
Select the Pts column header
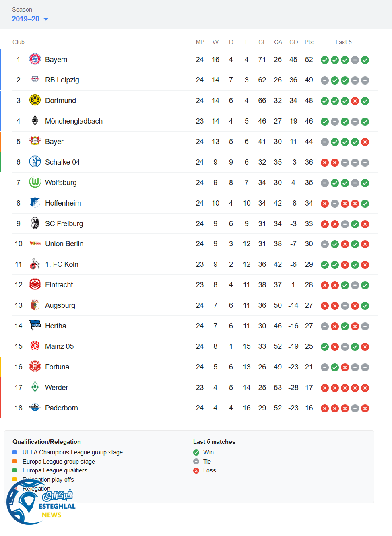pyautogui.click(x=309, y=42)
